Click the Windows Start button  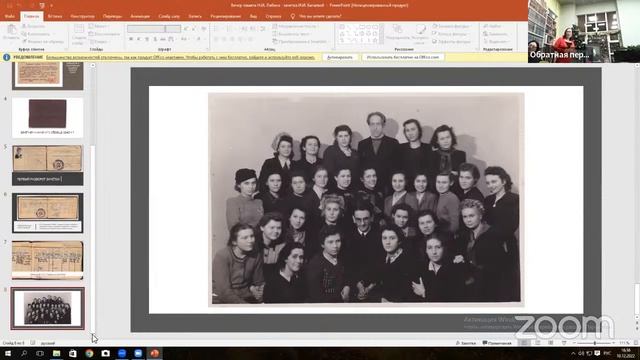7,353
